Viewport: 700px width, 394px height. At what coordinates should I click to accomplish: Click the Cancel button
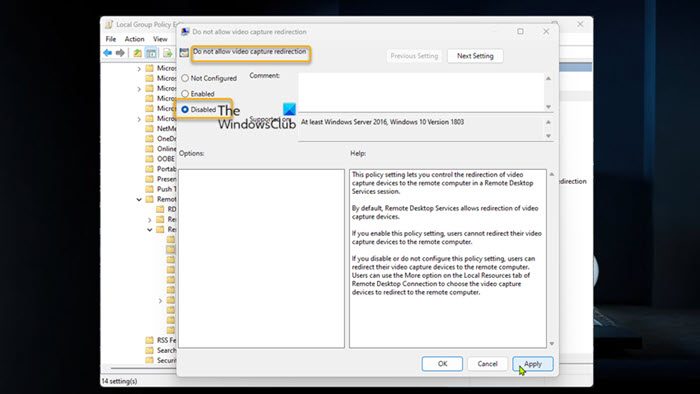487,364
